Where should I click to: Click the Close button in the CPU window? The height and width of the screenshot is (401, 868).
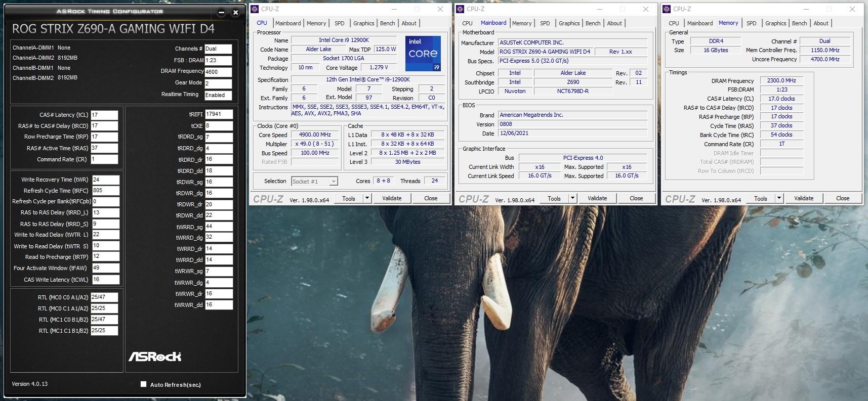point(431,198)
